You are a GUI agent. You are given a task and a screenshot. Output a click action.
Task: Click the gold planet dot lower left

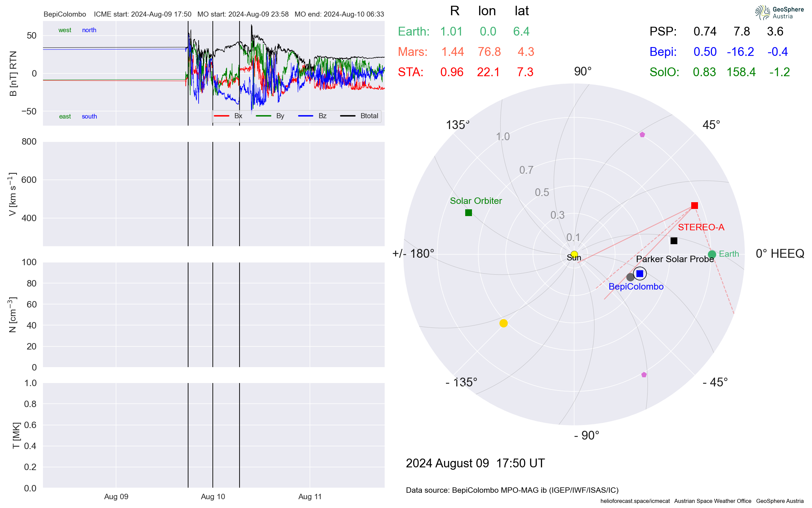(503, 323)
